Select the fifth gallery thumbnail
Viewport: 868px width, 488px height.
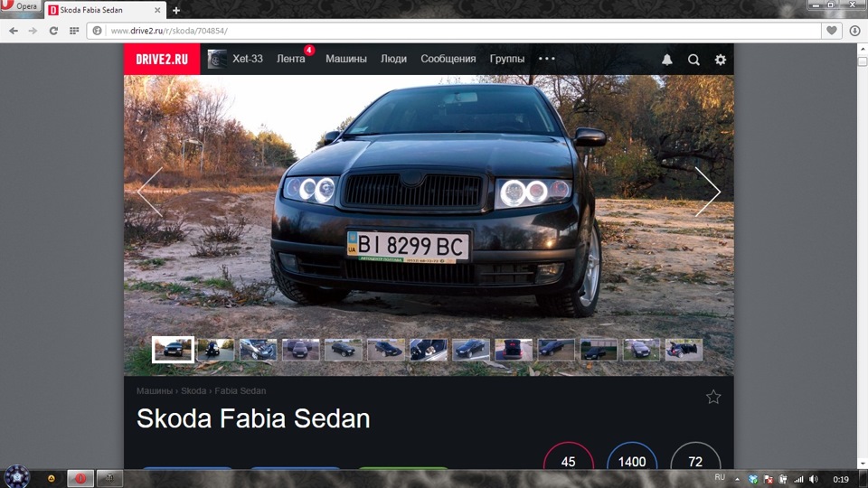click(344, 350)
